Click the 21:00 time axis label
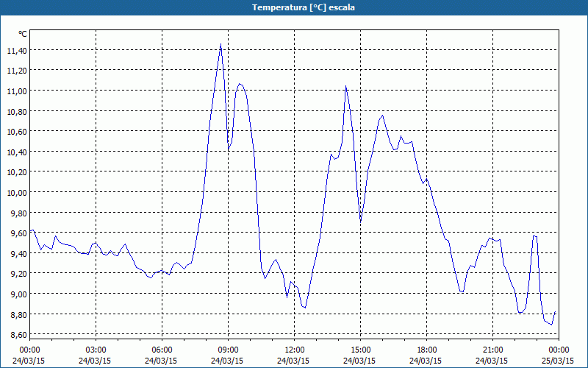Image resolution: width=588 pixels, height=368 pixels. pos(492,350)
